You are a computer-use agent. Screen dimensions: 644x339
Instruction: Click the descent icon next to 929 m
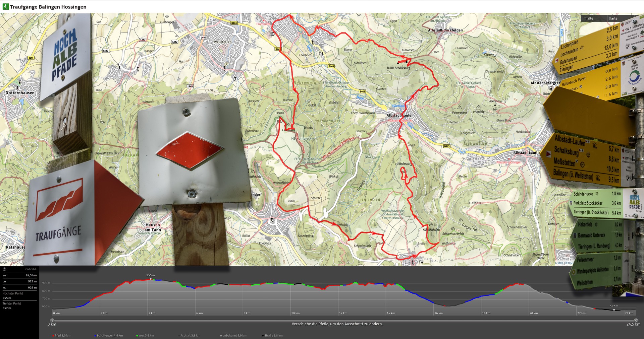[4, 287]
